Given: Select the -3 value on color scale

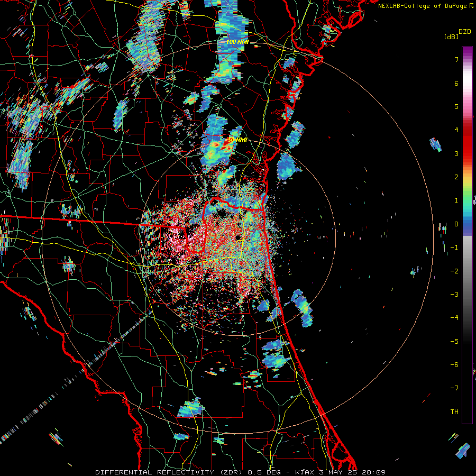Looking at the screenshot, I should (x=454, y=295).
